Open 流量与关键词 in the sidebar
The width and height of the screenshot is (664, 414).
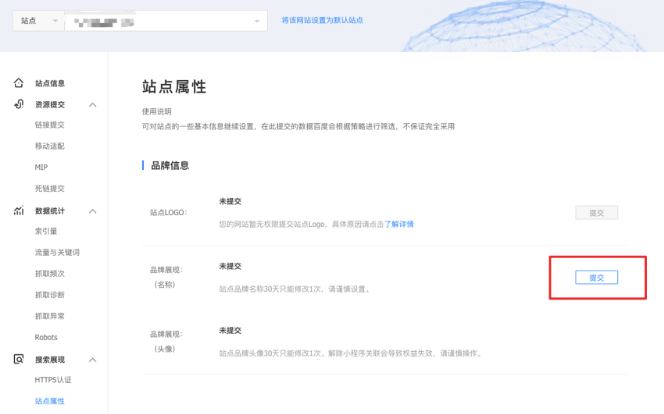click(57, 253)
